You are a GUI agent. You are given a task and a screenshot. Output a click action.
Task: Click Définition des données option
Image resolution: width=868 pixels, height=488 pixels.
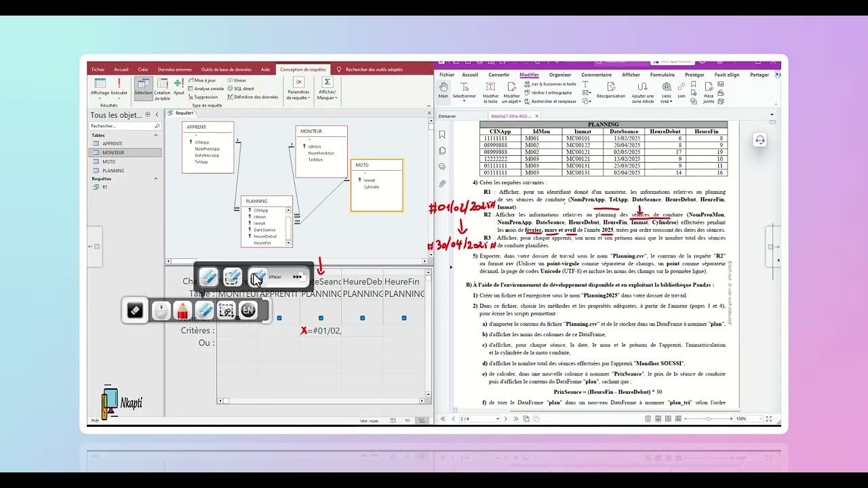click(x=253, y=97)
